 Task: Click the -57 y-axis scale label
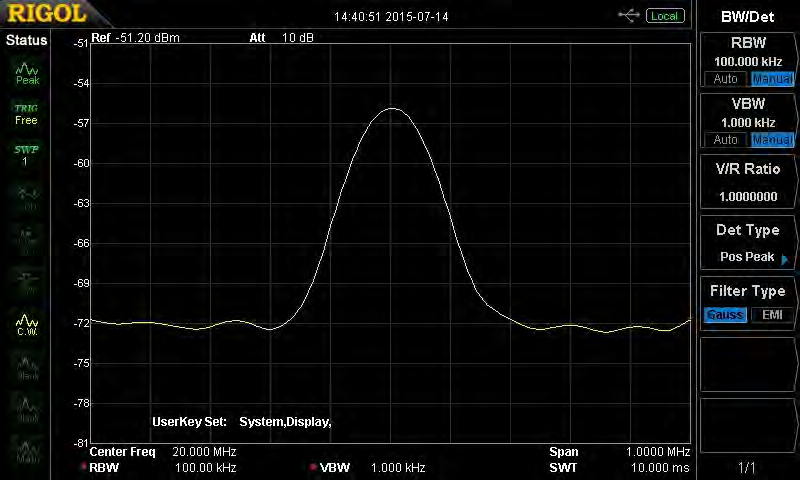[81, 123]
